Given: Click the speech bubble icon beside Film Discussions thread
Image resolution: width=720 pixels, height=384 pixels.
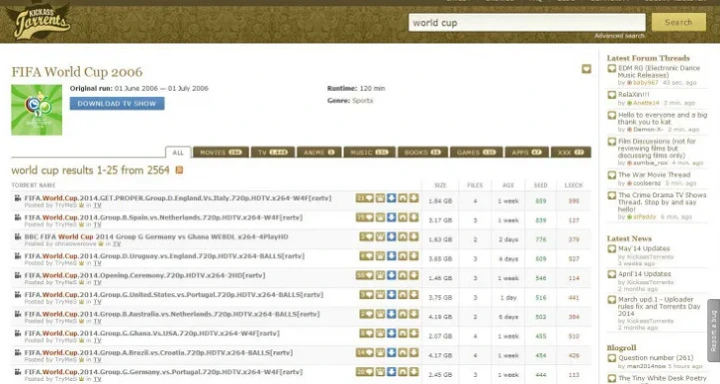Looking at the screenshot, I should (612, 141).
